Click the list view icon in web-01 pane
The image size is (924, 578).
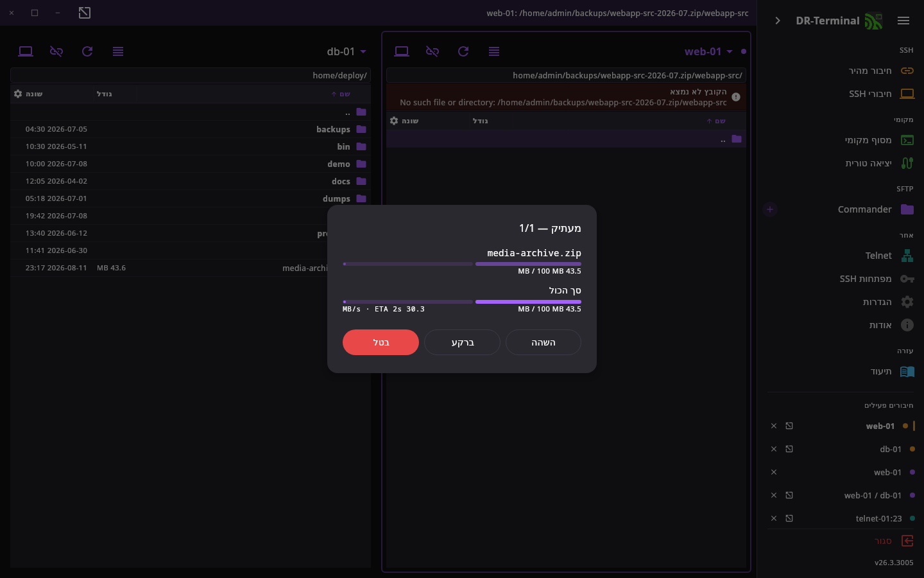tap(494, 51)
